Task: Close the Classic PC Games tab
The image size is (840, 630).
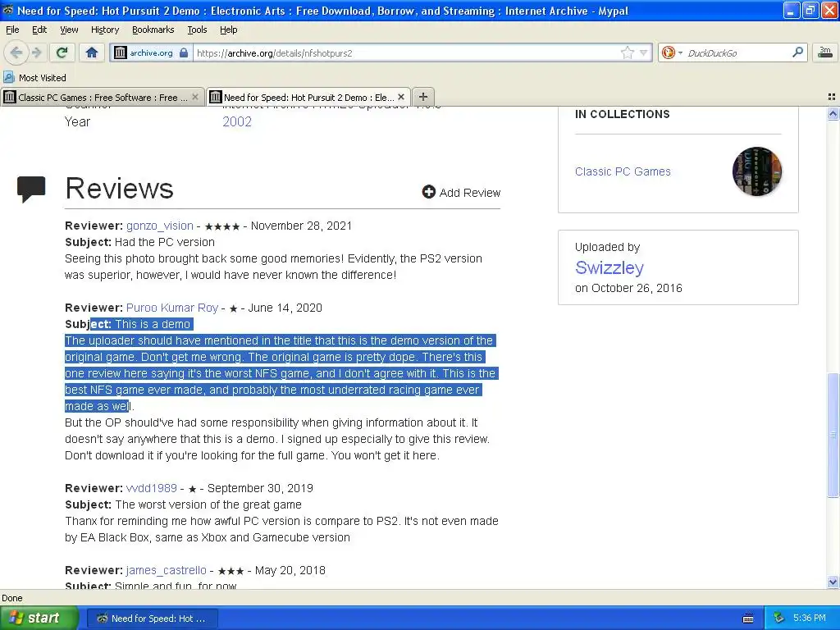Action: point(195,97)
